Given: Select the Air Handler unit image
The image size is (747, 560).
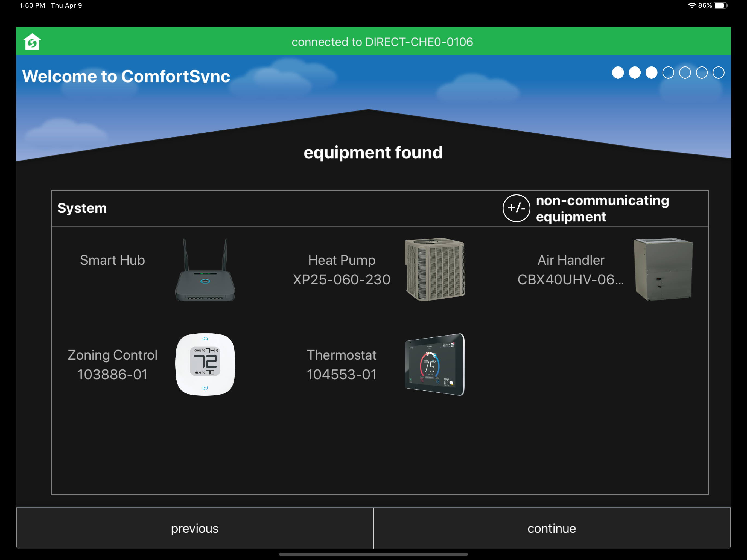Looking at the screenshot, I should coord(663,270).
